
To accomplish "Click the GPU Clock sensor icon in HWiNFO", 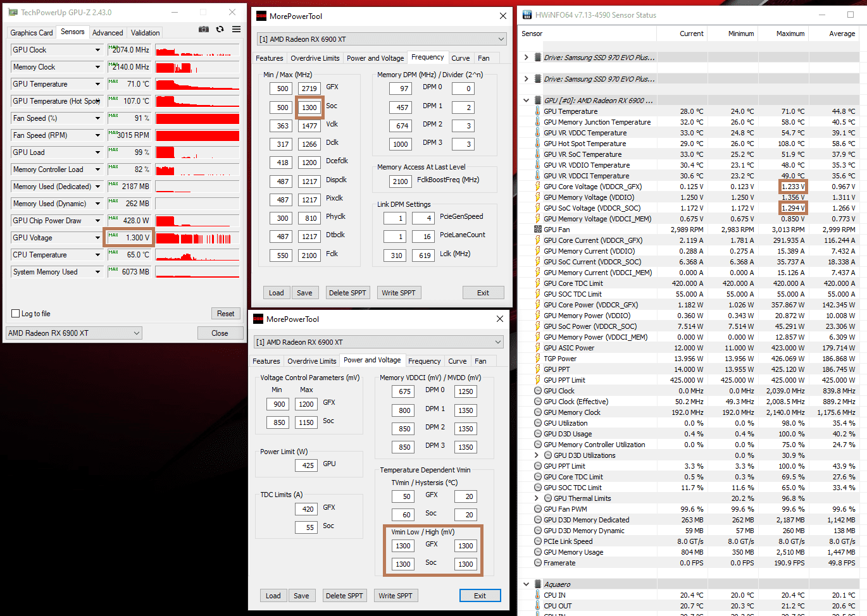I will (538, 391).
